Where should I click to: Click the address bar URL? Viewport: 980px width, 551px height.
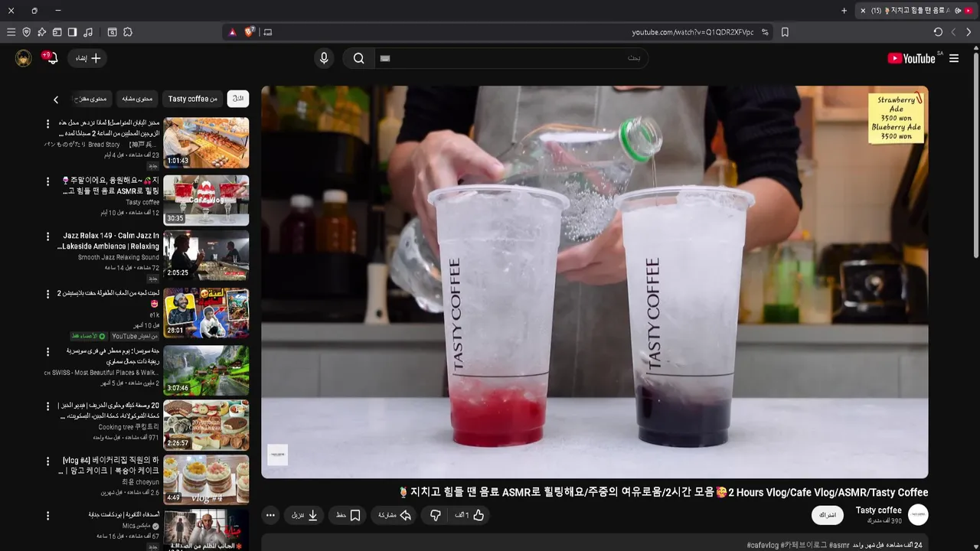point(692,32)
